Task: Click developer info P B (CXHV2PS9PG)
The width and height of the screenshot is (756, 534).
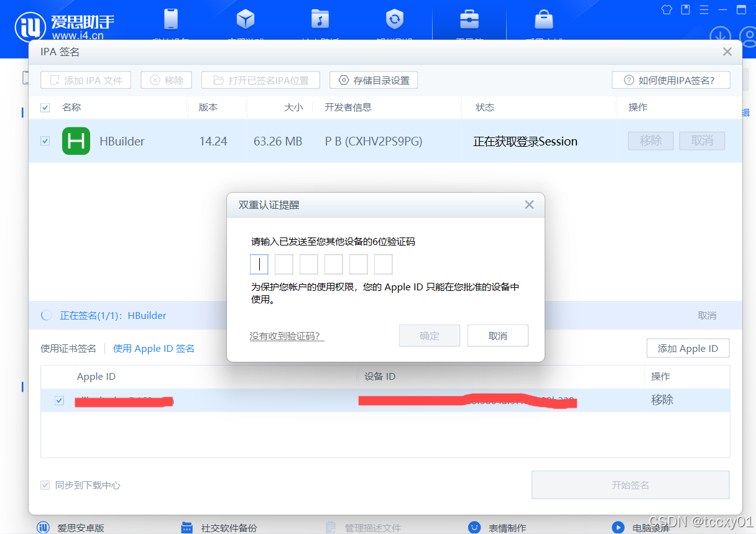Action: point(374,141)
